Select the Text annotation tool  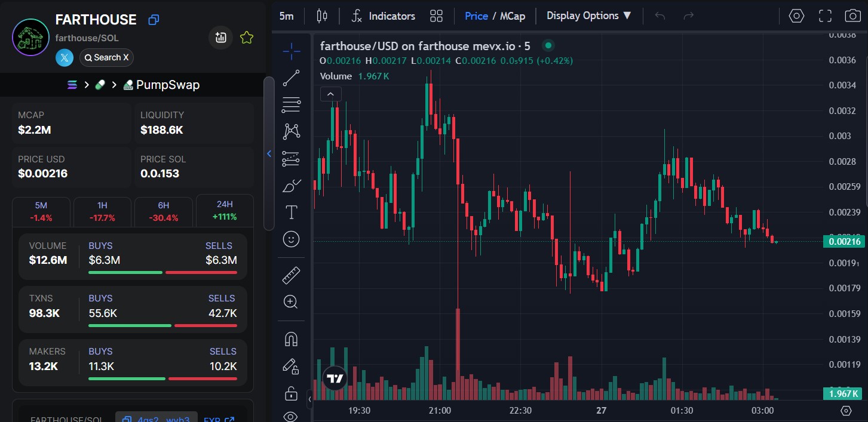pyautogui.click(x=292, y=212)
